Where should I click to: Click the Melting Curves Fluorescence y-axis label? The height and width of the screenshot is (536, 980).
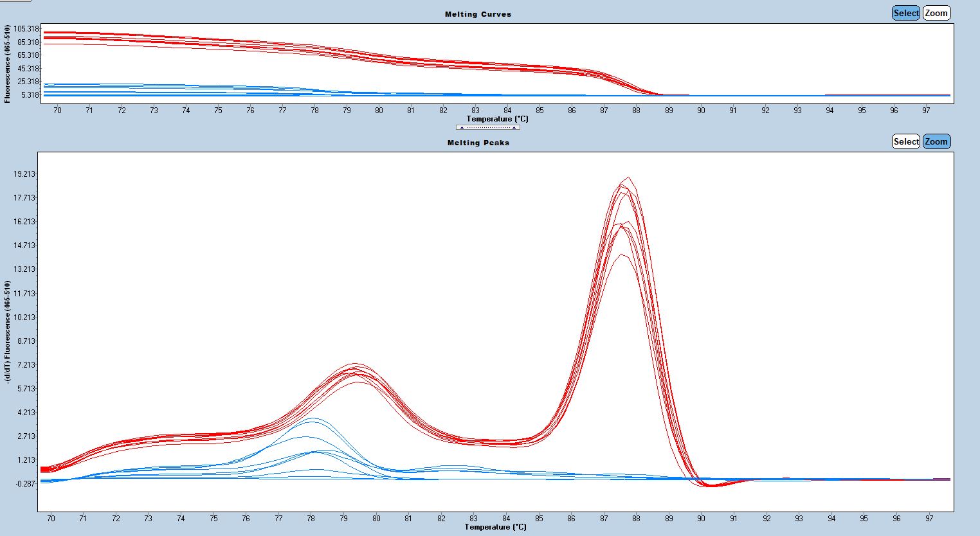[7, 64]
